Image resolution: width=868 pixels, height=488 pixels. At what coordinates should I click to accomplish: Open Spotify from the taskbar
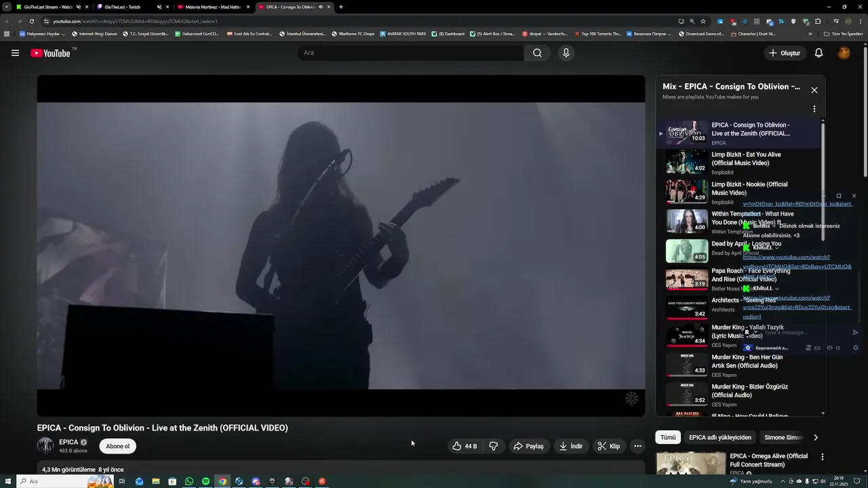coord(205,481)
